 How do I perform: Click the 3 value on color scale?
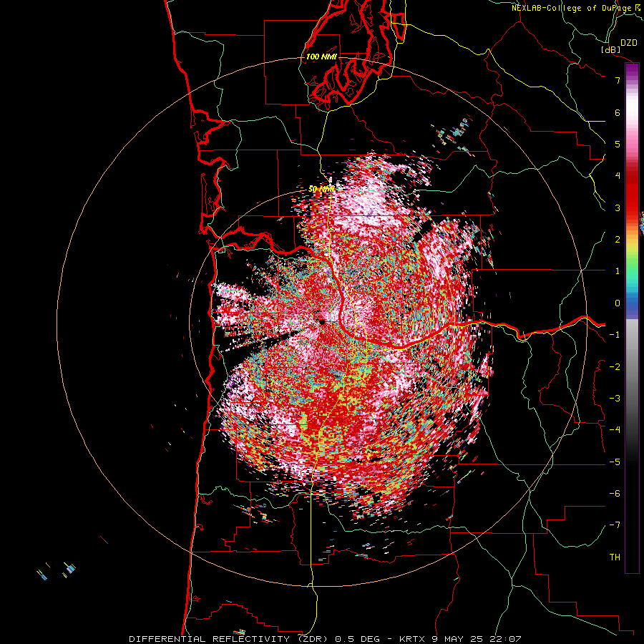coord(618,208)
